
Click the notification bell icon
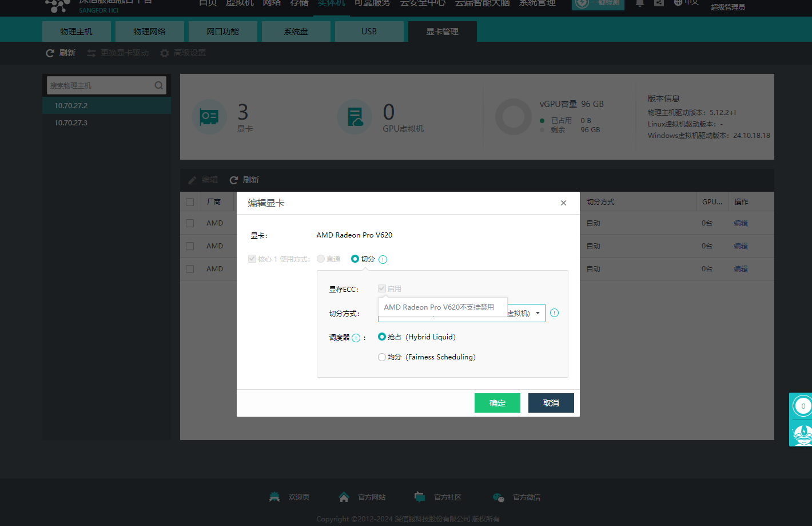tap(640, 3)
